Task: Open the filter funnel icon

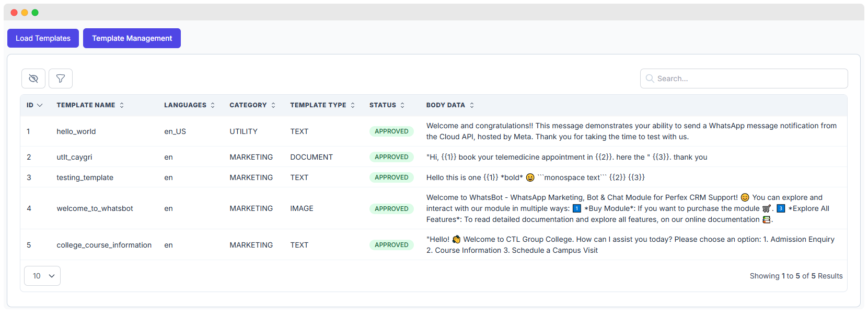Action: pos(61,79)
